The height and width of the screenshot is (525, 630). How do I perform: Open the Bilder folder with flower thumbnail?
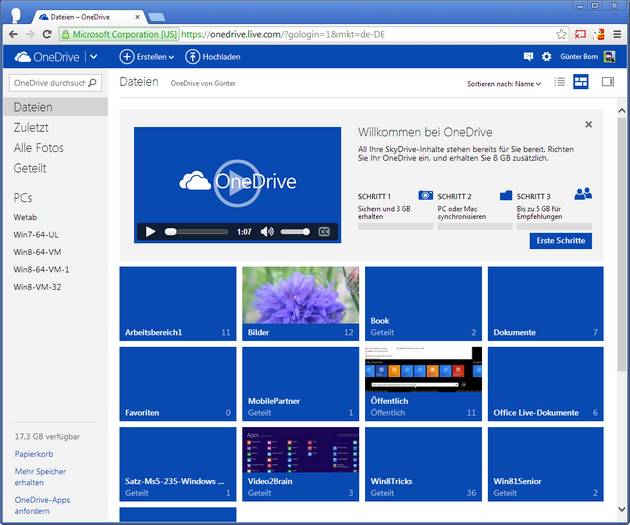(x=301, y=304)
